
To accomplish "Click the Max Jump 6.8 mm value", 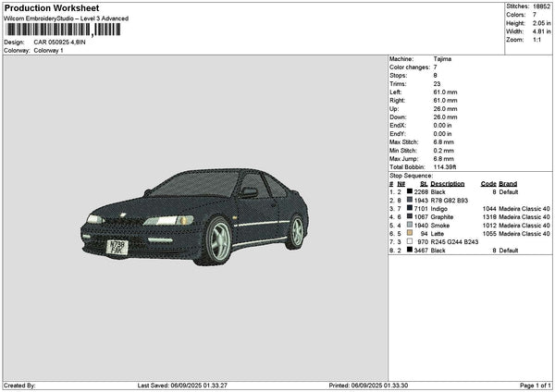I will point(443,159).
